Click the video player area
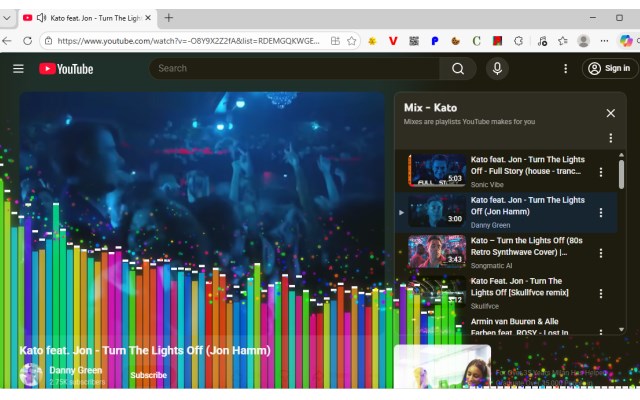Viewport: 640px width, 400px height. tap(202, 212)
